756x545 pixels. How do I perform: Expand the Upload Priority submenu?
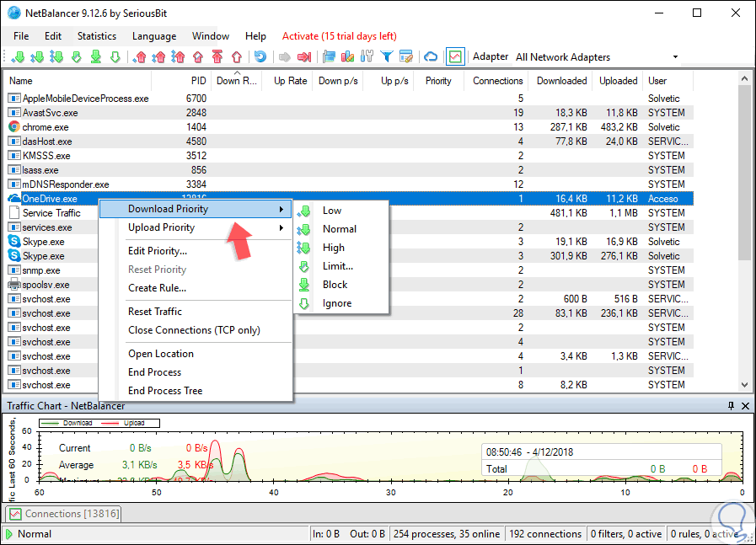tap(196, 227)
